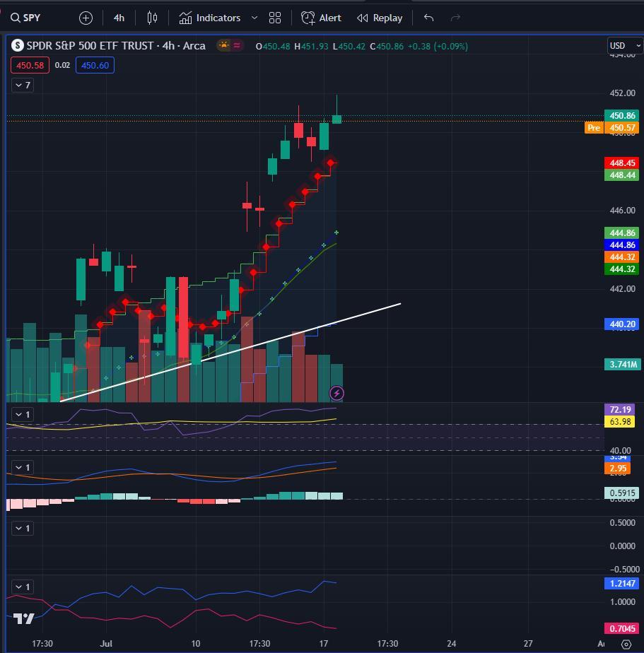Select the white trend line drawing
The height and width of the screenshot is (653, 644).
pos(230,353)
